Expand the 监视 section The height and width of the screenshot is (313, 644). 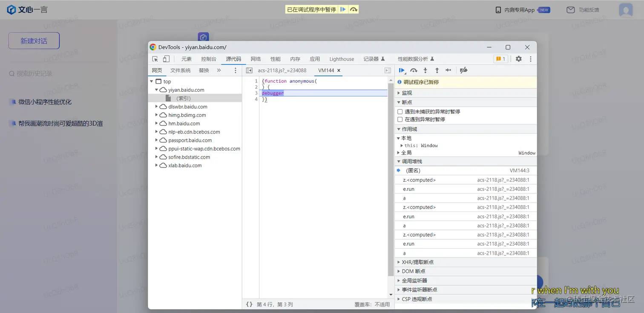tap(466, 93)
